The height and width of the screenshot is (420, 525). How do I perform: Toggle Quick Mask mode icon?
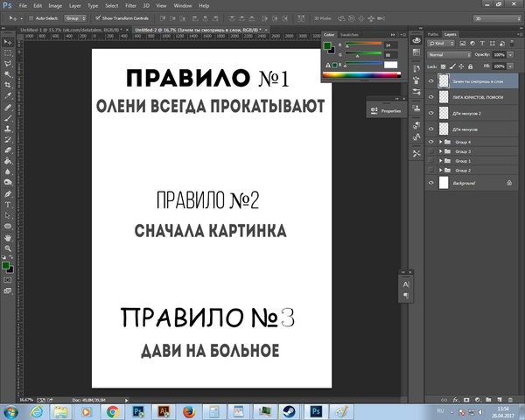pos(7,280)
